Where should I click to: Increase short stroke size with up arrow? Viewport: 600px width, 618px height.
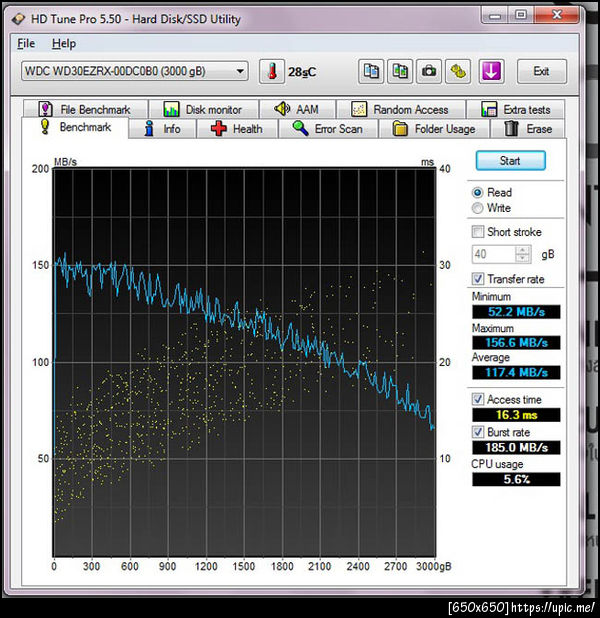pos(523,250)
